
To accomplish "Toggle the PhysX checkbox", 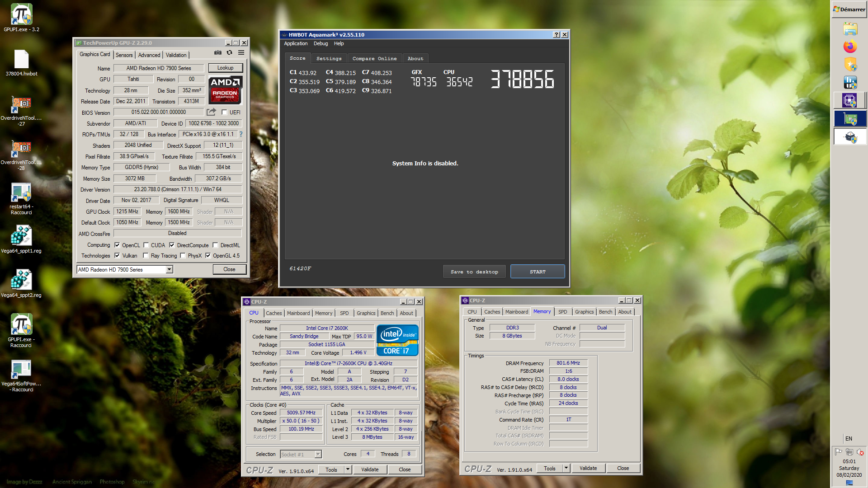I will coord(183,256).
